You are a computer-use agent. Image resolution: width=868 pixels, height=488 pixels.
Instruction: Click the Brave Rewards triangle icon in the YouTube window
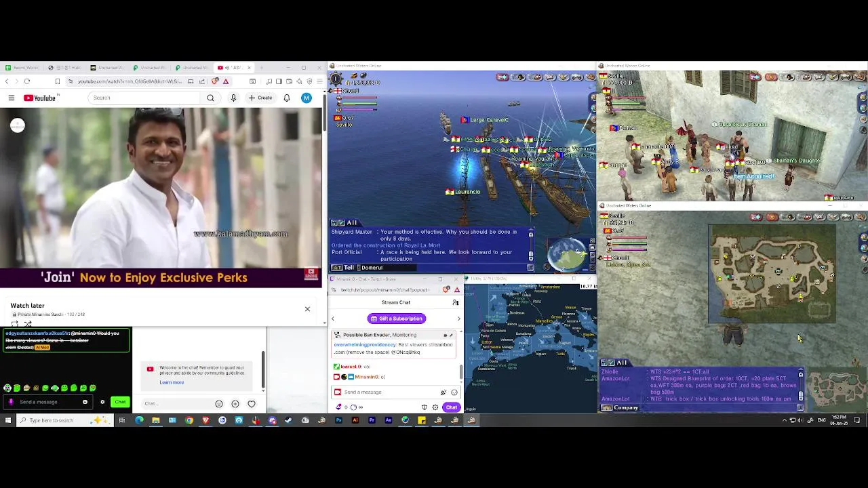[226, 81]
